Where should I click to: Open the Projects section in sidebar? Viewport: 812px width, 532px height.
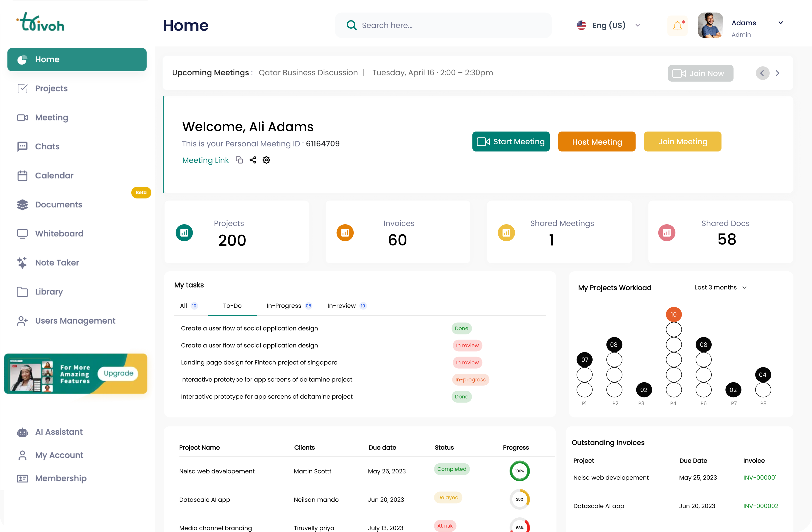pyautogui.click(x=51, y=88)
